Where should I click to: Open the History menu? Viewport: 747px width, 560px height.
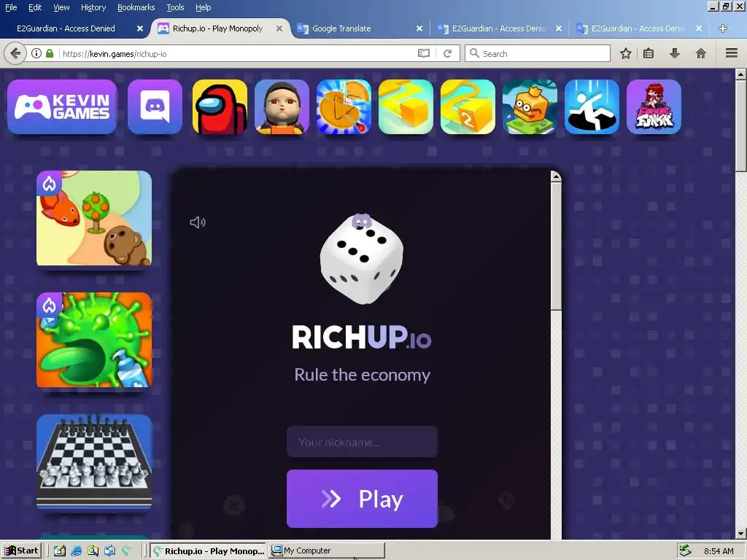coord(93,7)
